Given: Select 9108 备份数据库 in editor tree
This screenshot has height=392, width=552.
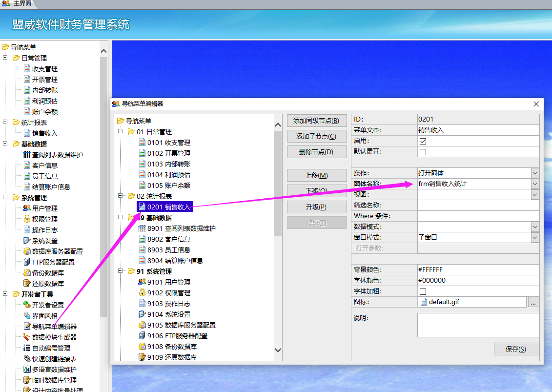Looking at the screenshot, I should point(172,347).
